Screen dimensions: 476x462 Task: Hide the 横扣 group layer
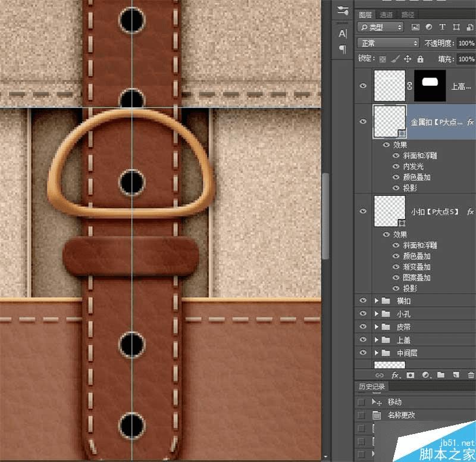click(363, 301)
